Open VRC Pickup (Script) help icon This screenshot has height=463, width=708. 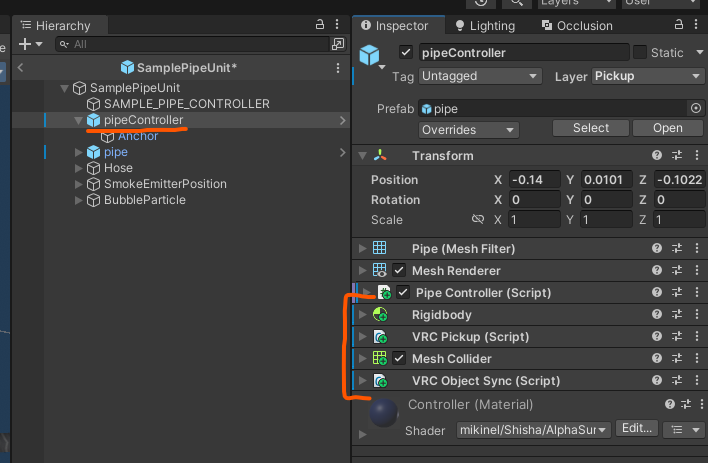(657, 336)
